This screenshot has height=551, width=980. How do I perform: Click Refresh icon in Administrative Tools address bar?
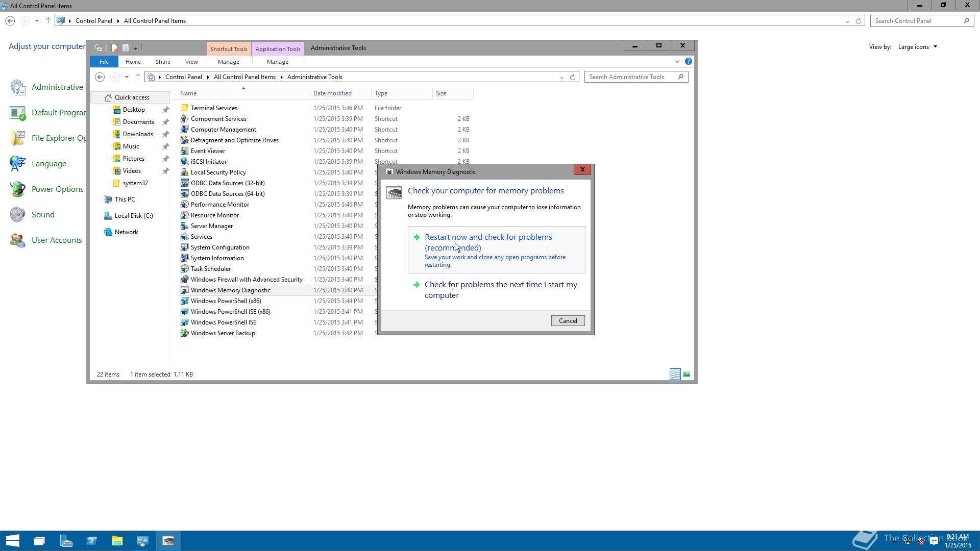coord(573,77)
